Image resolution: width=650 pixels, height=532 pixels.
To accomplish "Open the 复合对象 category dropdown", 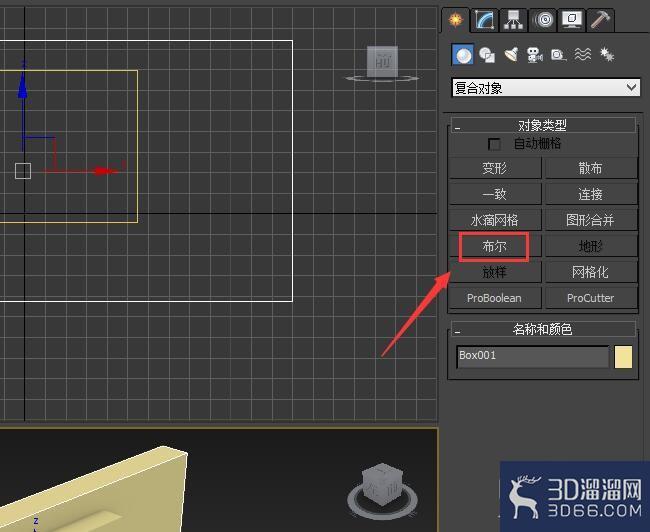I will point(546,88).
